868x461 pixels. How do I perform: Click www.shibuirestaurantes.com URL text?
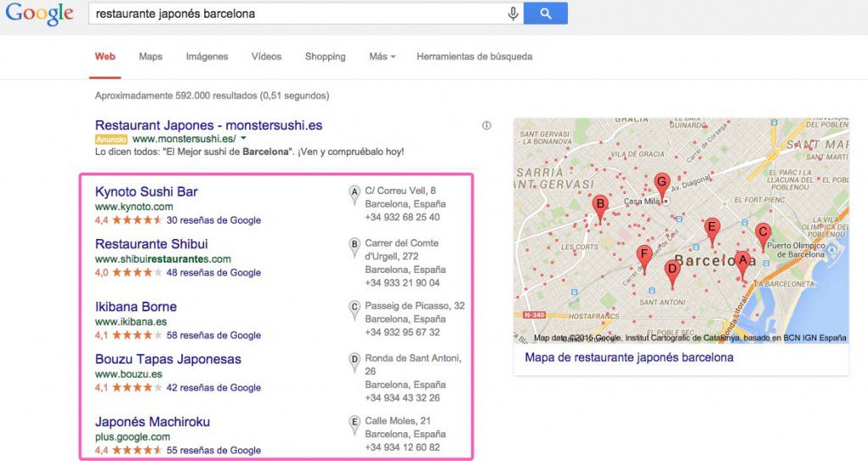[164, 259]
